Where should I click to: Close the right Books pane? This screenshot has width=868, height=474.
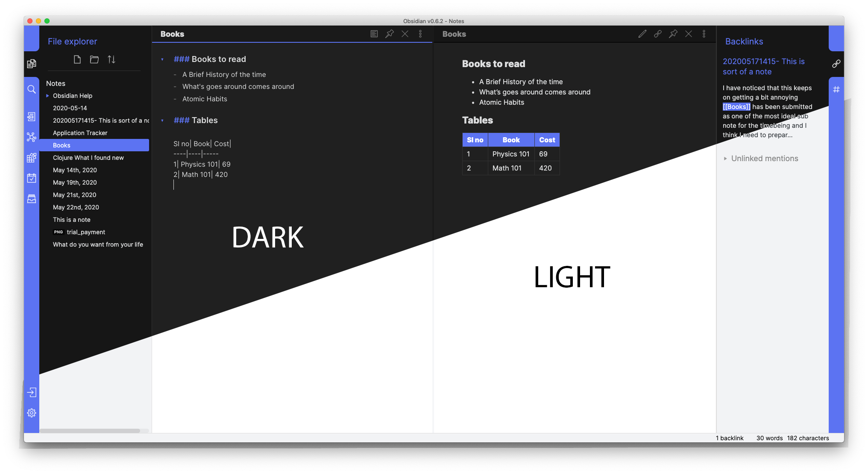click(689, 34)
